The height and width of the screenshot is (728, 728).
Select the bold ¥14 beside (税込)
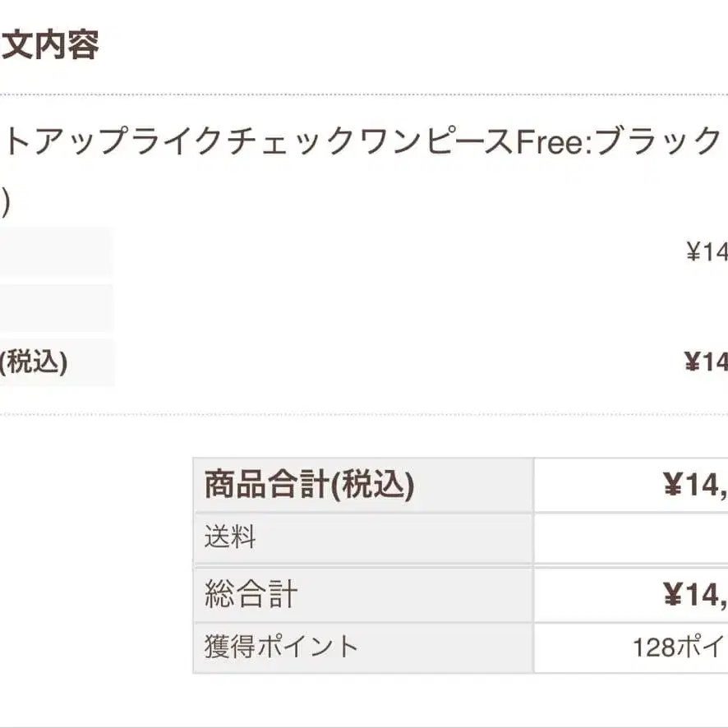pos(706,362)
